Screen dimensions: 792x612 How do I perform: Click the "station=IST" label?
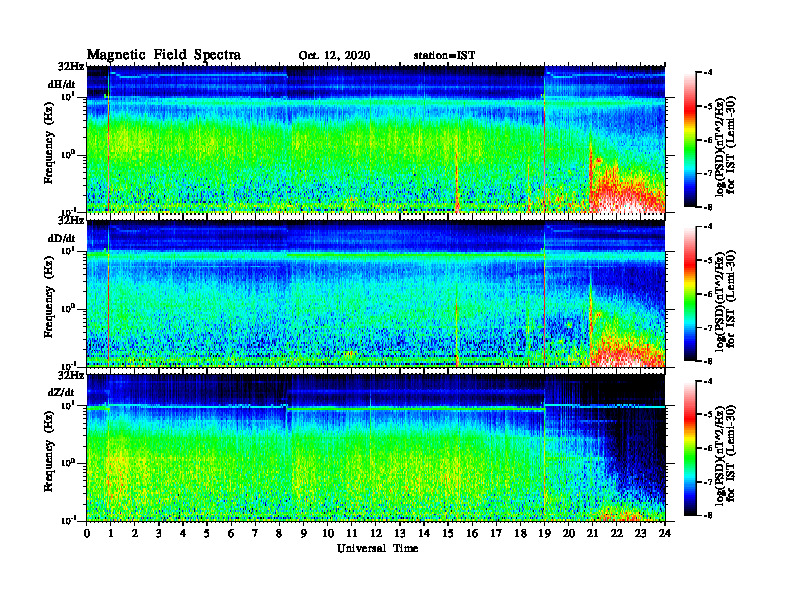[444, 56]
